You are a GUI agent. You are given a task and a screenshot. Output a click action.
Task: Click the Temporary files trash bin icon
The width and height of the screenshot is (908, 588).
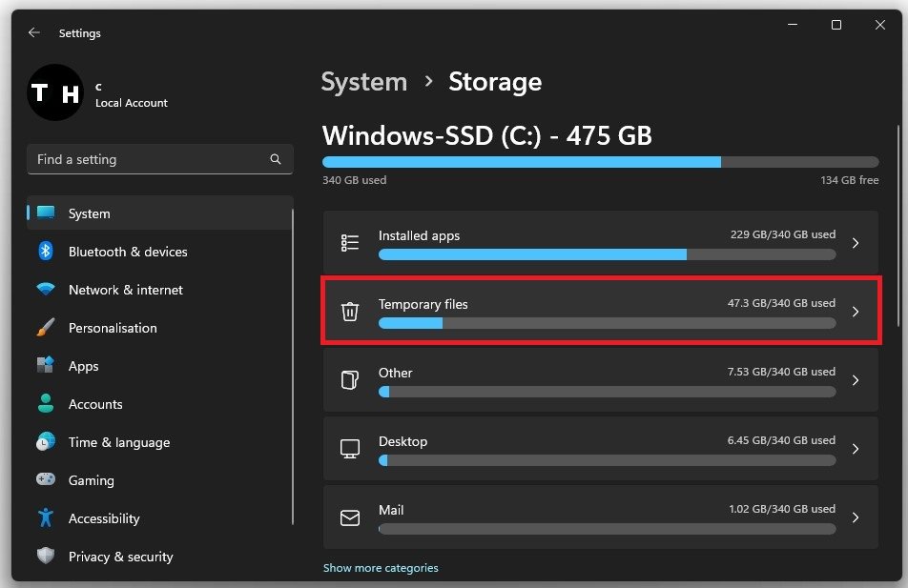point(350,312)
